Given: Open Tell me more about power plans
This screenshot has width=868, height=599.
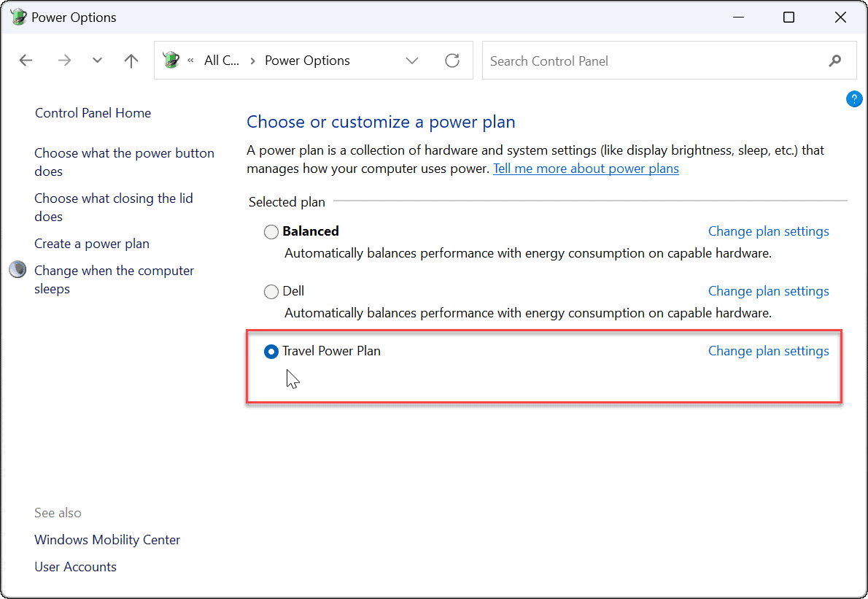Looking at the screenshot, I should (586, 168).
